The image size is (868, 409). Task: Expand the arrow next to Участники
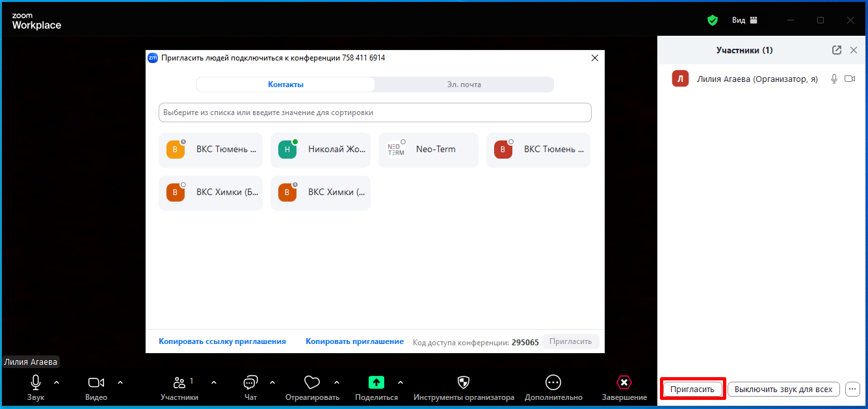click(214, 382)
